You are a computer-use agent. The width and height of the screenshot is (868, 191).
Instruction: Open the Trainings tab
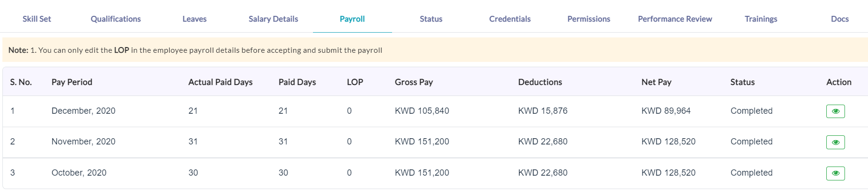761,19
